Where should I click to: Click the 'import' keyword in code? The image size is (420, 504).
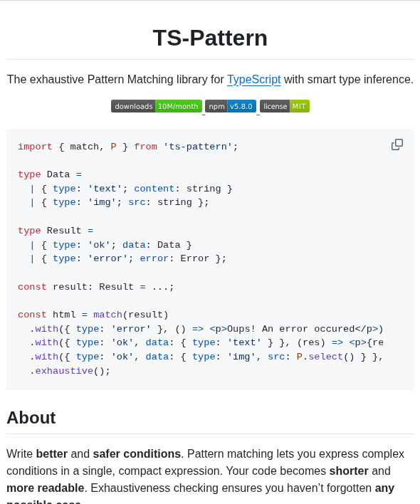[35, 147]
